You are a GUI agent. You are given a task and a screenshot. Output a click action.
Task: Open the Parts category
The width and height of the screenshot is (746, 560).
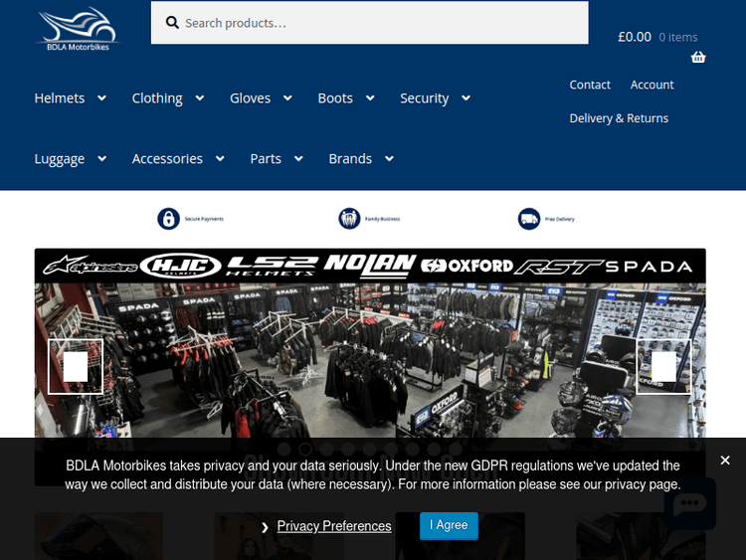pyautogui.click(x=266, y=158)
